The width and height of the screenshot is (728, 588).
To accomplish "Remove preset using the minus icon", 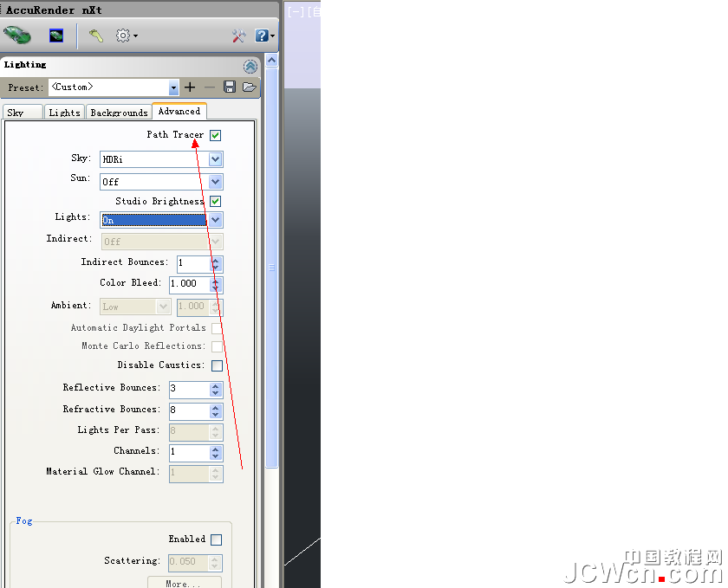I will [x=210, y=87].
